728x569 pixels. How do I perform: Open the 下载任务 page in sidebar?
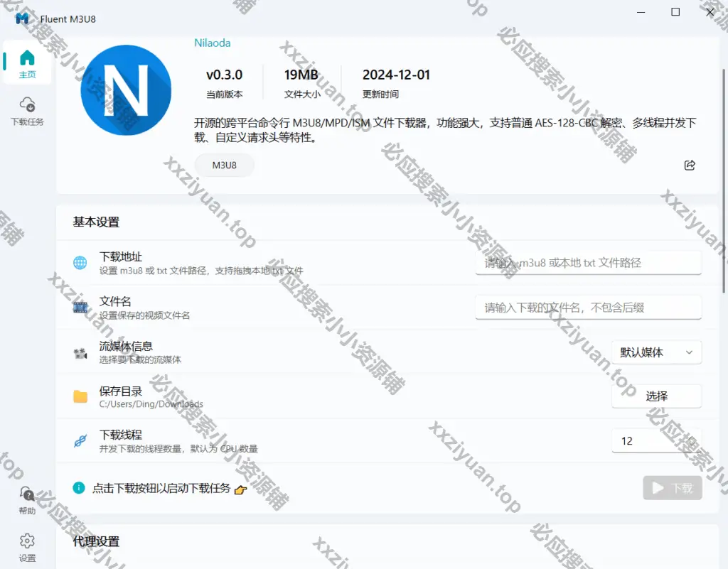(27, 111)
